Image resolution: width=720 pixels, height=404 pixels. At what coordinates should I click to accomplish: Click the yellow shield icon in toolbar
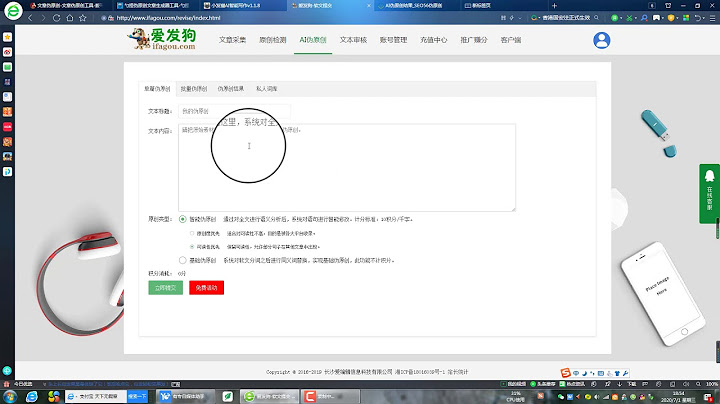[x=671, y=18]
